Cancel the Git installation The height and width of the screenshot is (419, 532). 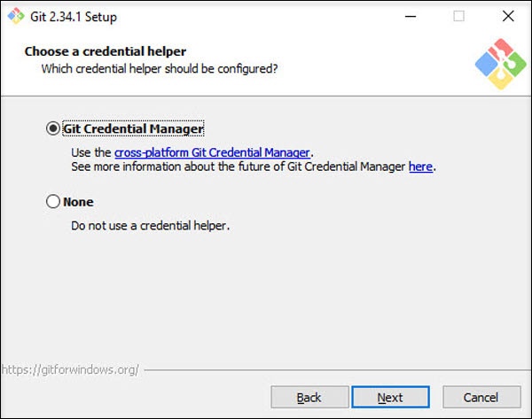tap(481, 398)
